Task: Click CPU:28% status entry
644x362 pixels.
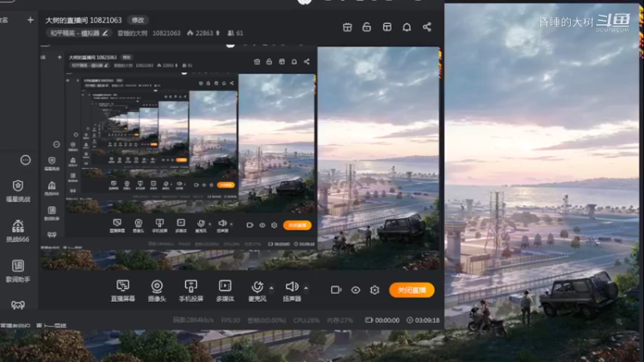Action: 307,320
